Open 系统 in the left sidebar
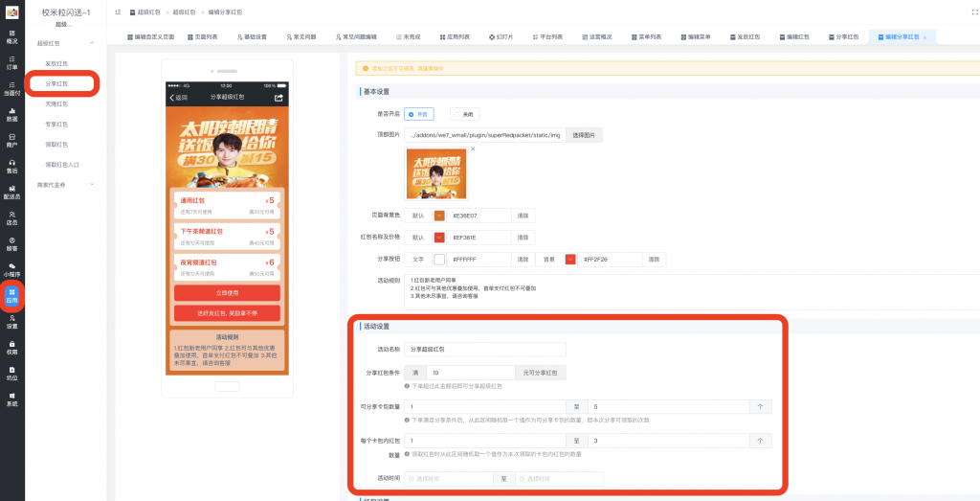980x501 pixels. (11, 399)
